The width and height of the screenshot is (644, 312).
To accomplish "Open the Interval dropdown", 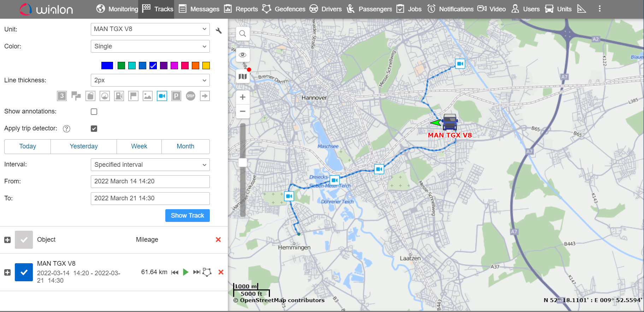I will click(x=150, y=165).
